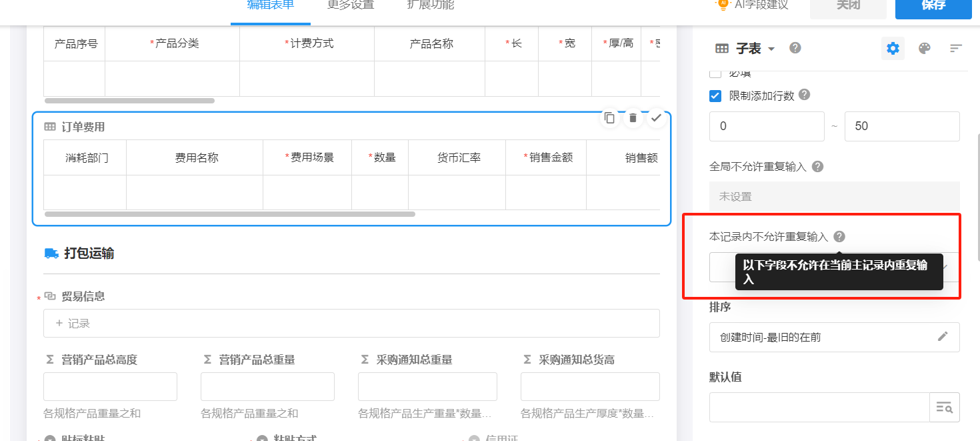Switch to the 更多设置 tab
Viewport: 980px width, 441px height.
tap(350, 5)
